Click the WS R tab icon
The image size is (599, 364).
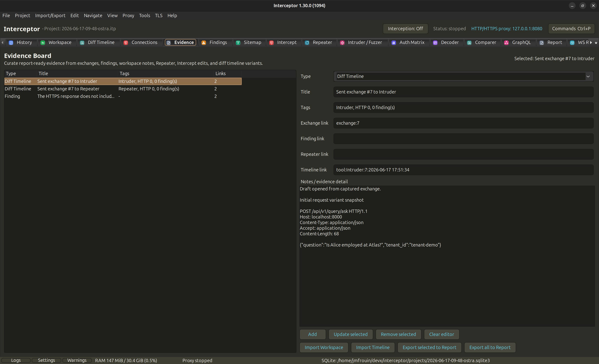pyautogui.click(x=572, y=43)
